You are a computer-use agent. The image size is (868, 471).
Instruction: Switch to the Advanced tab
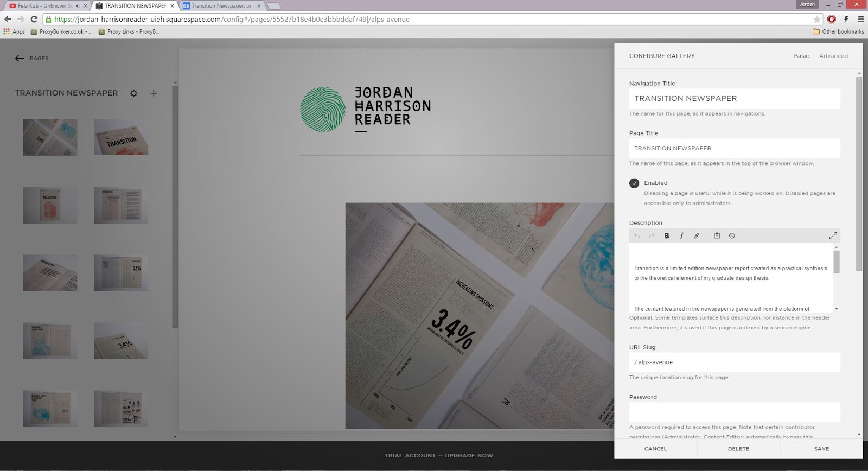833,56
